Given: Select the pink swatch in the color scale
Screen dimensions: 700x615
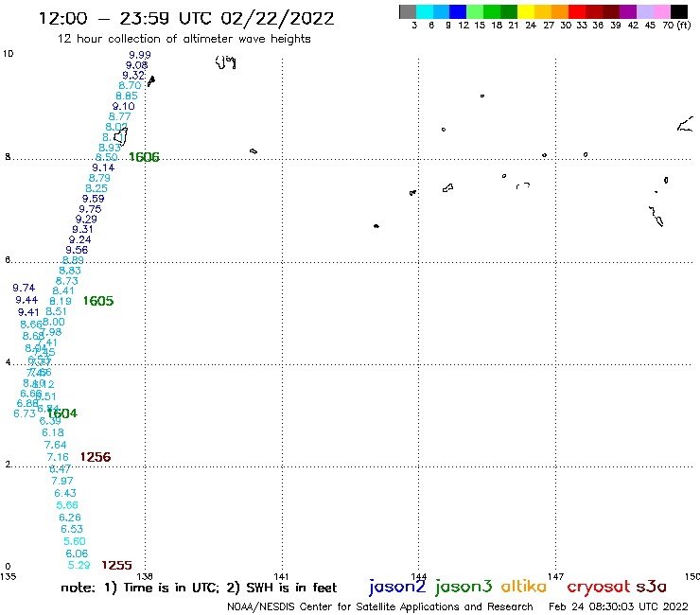Looking at the screenshot, I should point(661,11).
